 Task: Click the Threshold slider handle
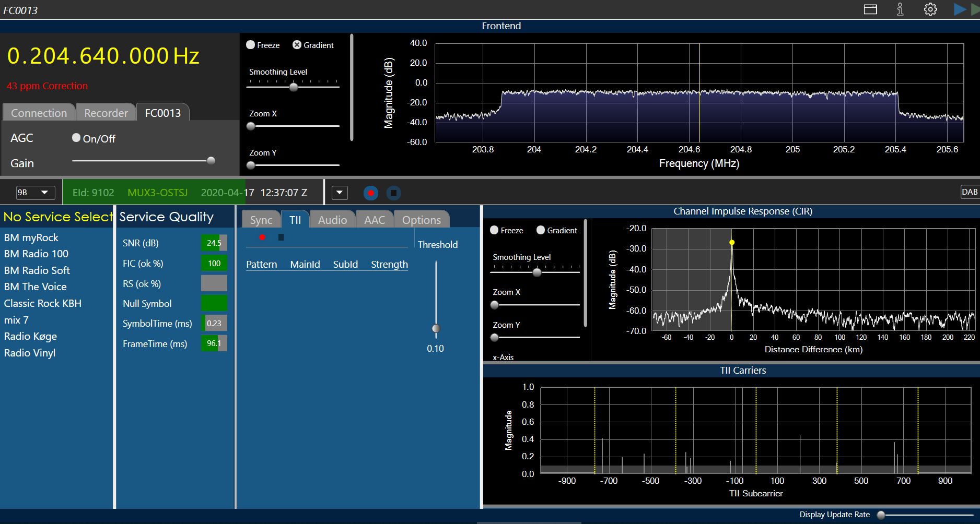click(436, 328)
